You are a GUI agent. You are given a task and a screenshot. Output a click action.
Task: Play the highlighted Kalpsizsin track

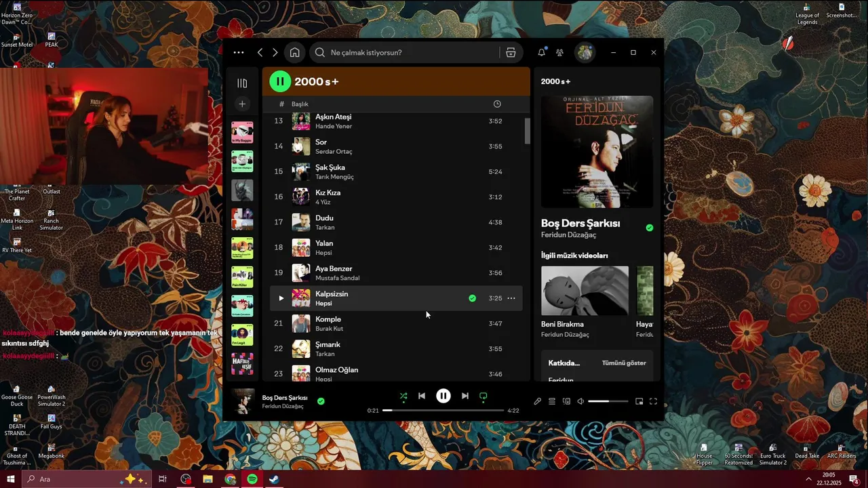tap(281, 298)
